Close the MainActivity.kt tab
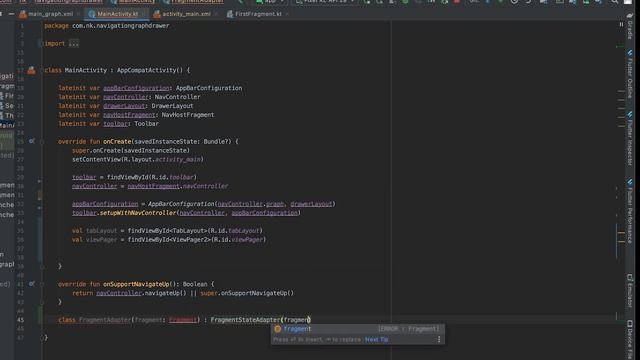640x360 pixels. coord(143,14)
